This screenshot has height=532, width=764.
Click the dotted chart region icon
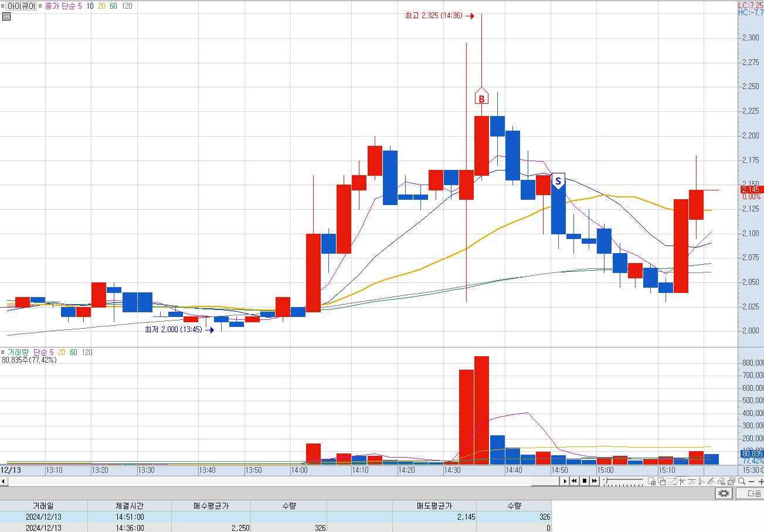click(x=671, y=481)
